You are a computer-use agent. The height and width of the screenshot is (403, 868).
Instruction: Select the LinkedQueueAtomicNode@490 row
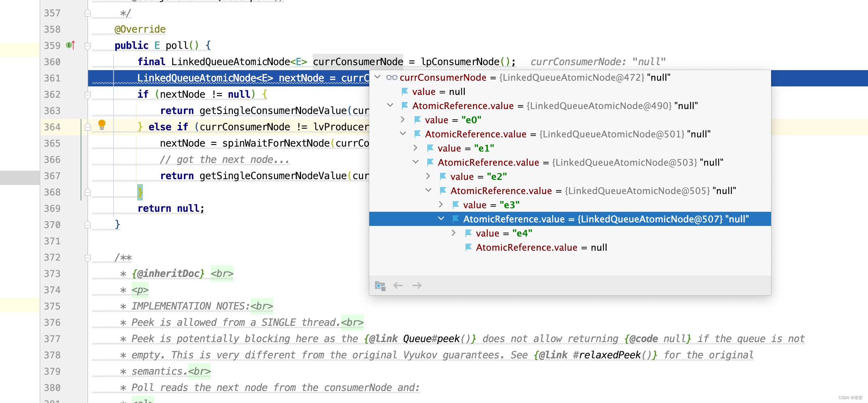570,106
